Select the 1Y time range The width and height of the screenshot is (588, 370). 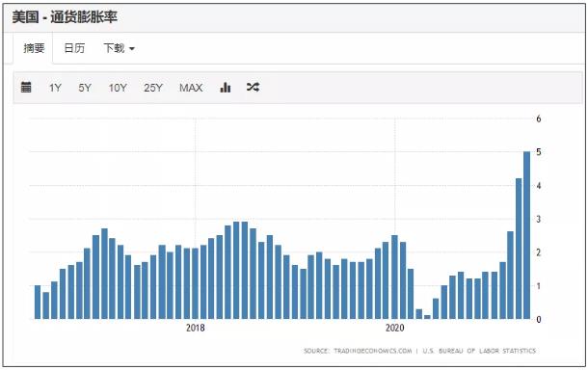[55, 88]
